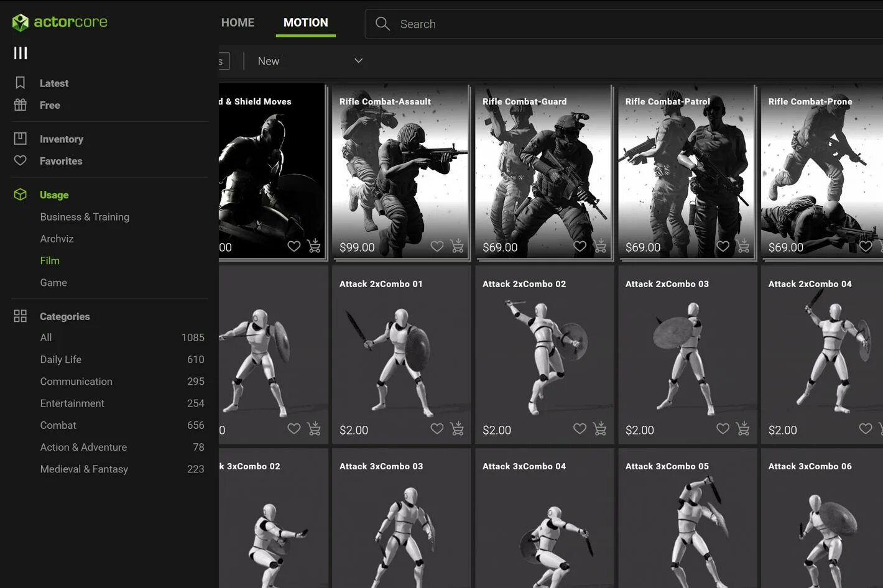This screenshot has height=588, width=883.
Task: Favorite the Rifle Combat-Guard pack
Action: point(580,246)
